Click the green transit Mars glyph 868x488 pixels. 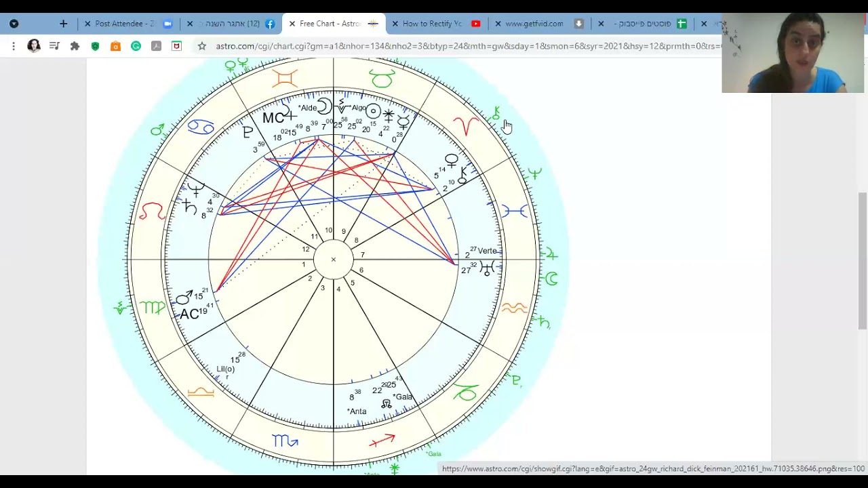(x=157, y=129)
